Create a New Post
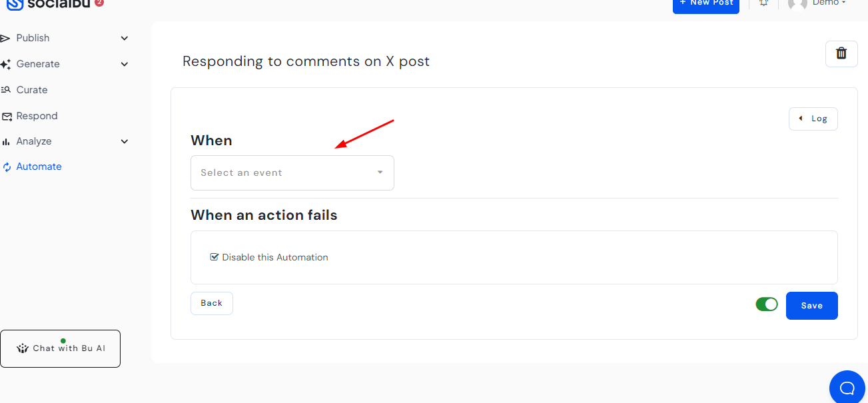Screen dimensions: 868x403 pos(705,3)
